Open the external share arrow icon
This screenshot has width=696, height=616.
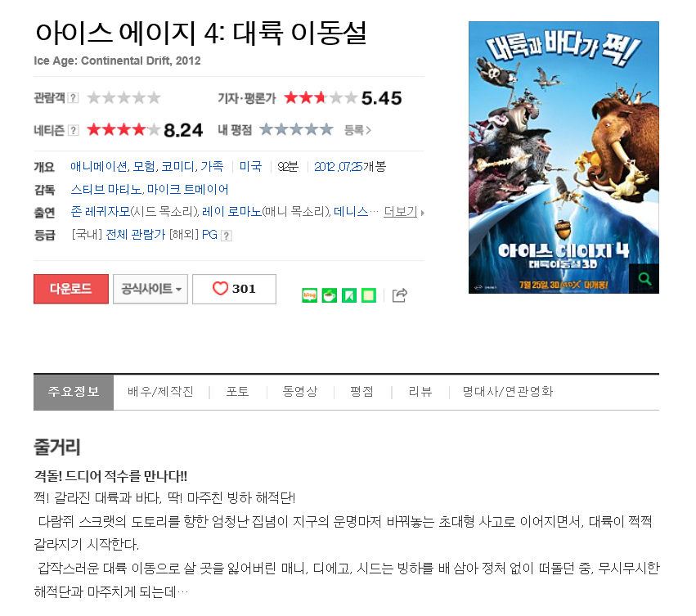(399, 295)
